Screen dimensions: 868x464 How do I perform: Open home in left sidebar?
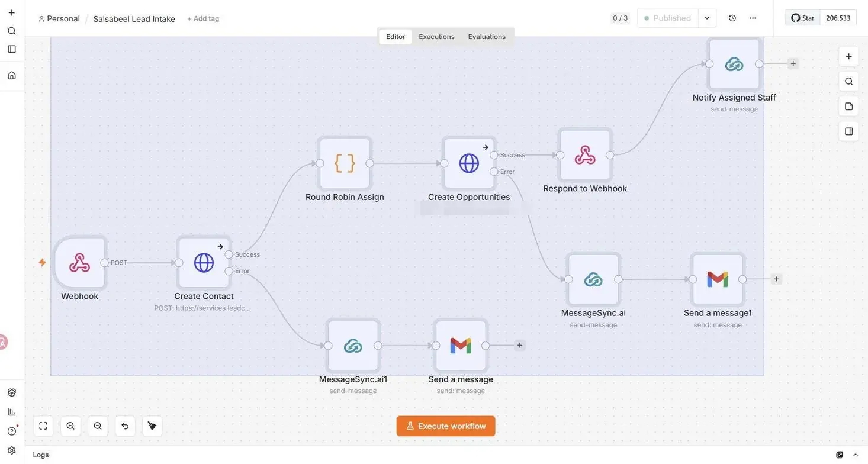point(12,75)
